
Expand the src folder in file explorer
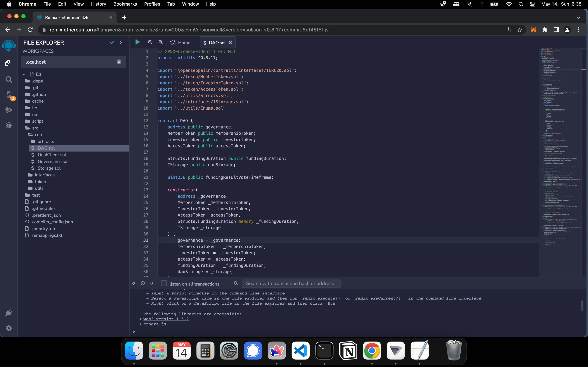(x=36, y=128)
